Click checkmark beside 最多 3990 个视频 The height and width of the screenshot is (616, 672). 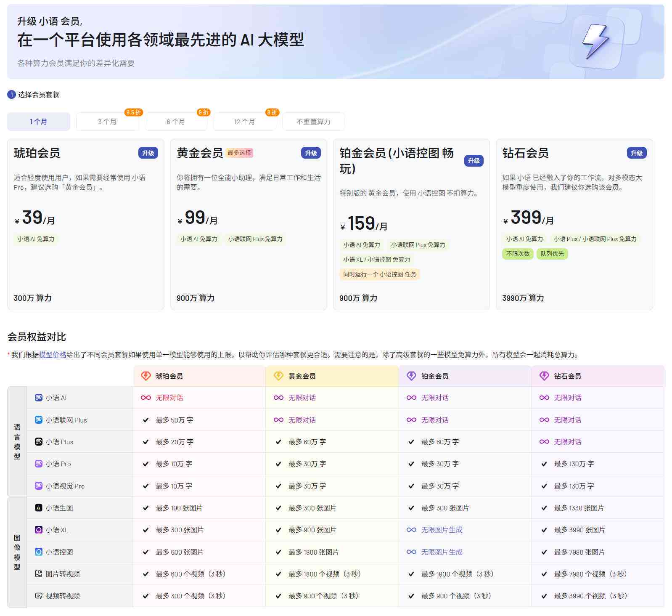544,596
